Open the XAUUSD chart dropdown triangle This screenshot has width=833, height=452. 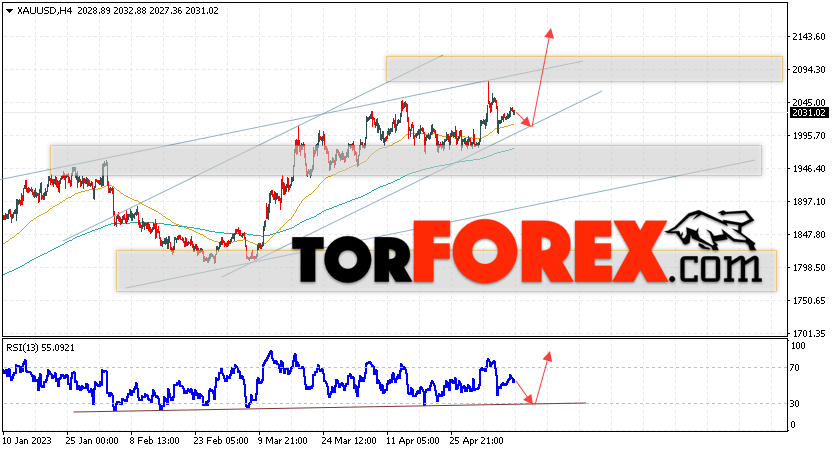click(10, 11)
